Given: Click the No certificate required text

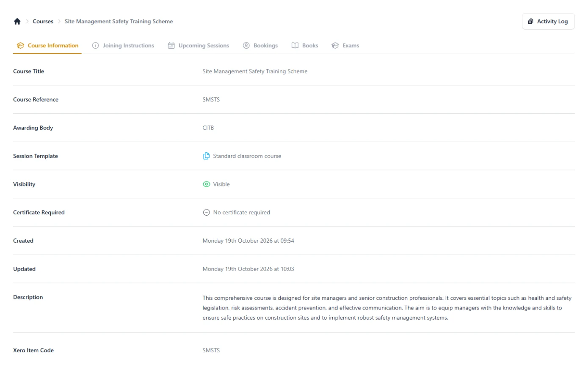Looking at the screenshot, I should pyautogui.click(x=242, y=213).
